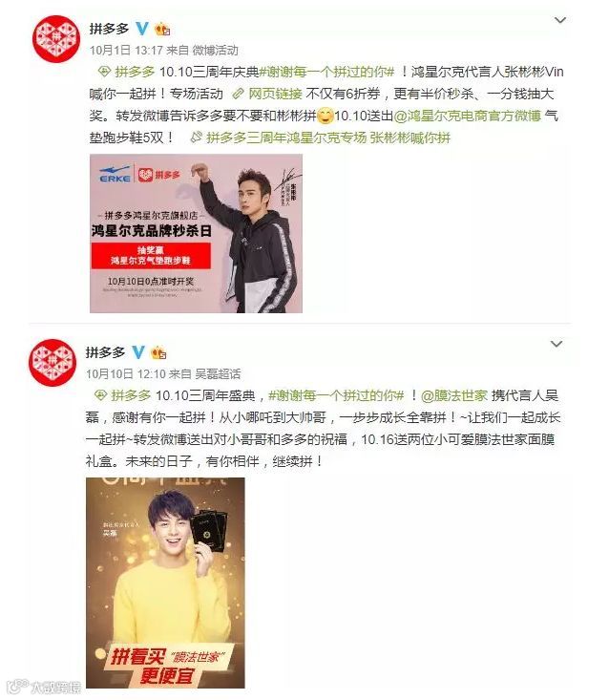Open the Pinduoduo avatar on first post
The width and height of the screenshot is (609, 700).
pyautogui.click(x=55, y=39)
